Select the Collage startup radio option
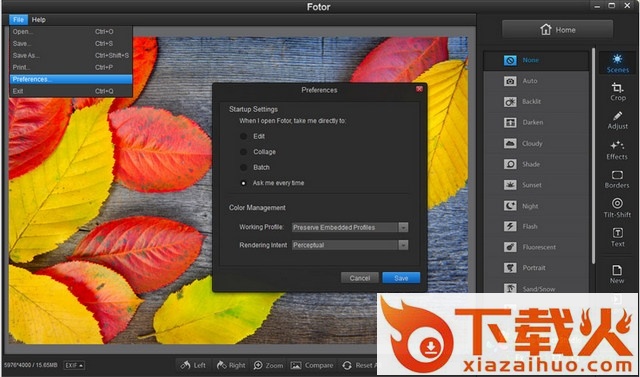Viewport: 640px width, 377px height. point(244,152)
